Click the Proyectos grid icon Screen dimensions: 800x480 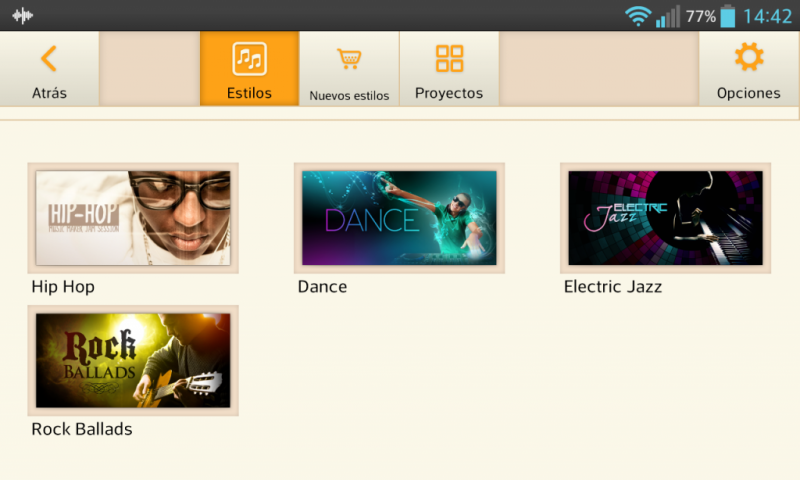(x=449, y=59)
